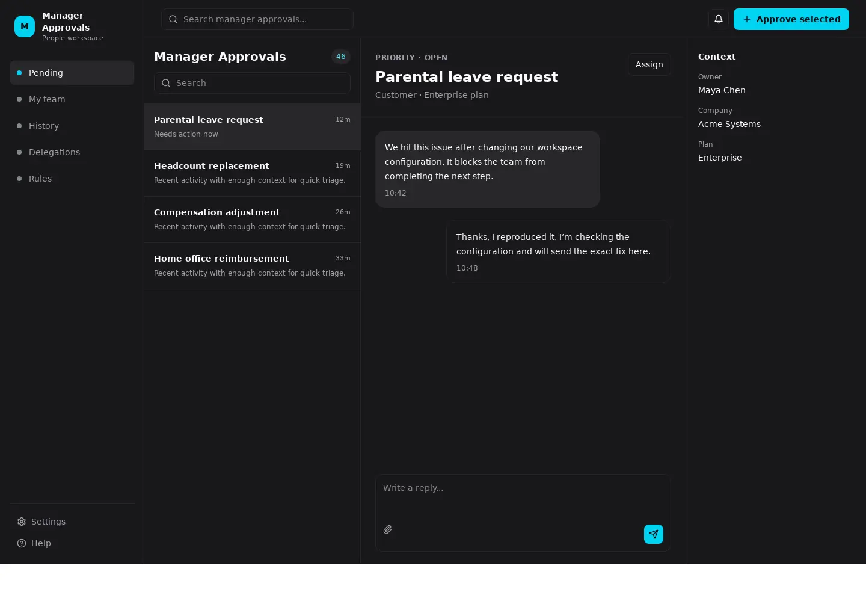This screenshot has height=616, width=866.
Task: Click the customer message timestamped 10:42
Action: point(488,169)
